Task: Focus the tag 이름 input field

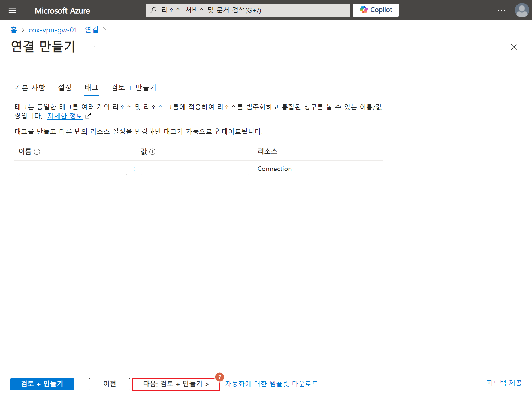Action: [x=73, y=169]
